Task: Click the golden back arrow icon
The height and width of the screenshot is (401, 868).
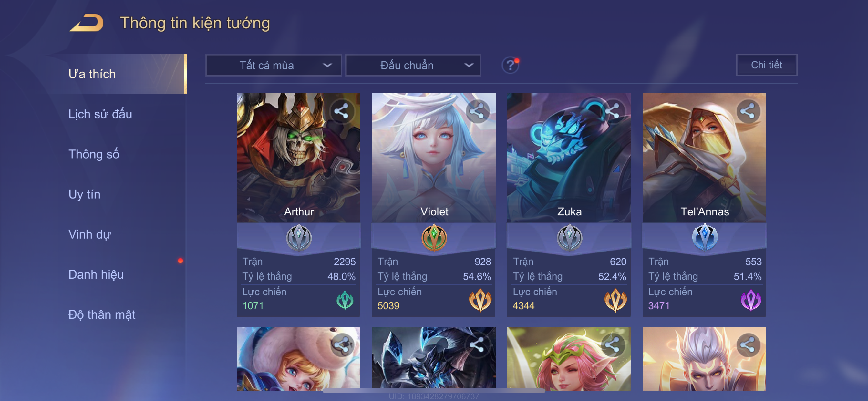Action: [87, 23]
